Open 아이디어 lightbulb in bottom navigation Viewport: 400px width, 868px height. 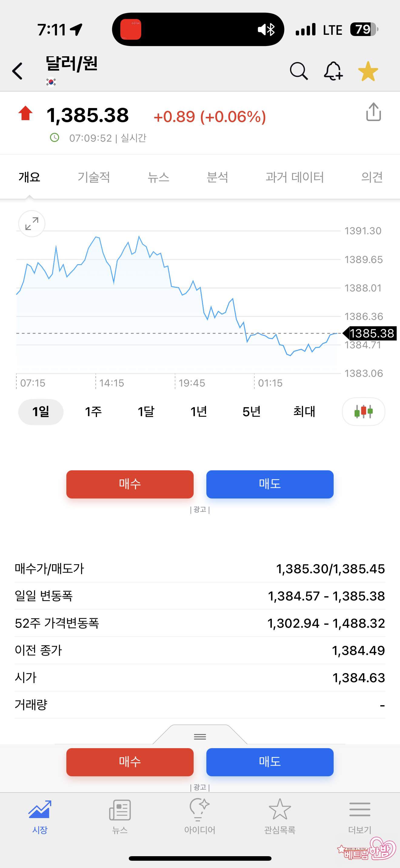[x=200, y=815]
